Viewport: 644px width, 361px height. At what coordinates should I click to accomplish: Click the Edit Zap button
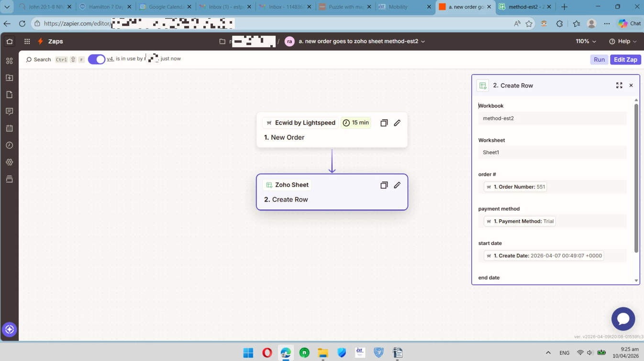[x=625, y=60]
